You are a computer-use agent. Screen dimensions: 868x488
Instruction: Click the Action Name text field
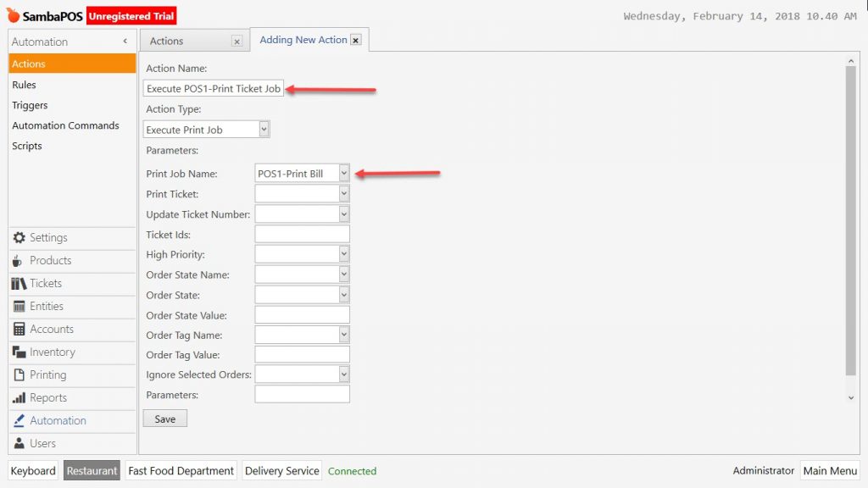[213, 88]
